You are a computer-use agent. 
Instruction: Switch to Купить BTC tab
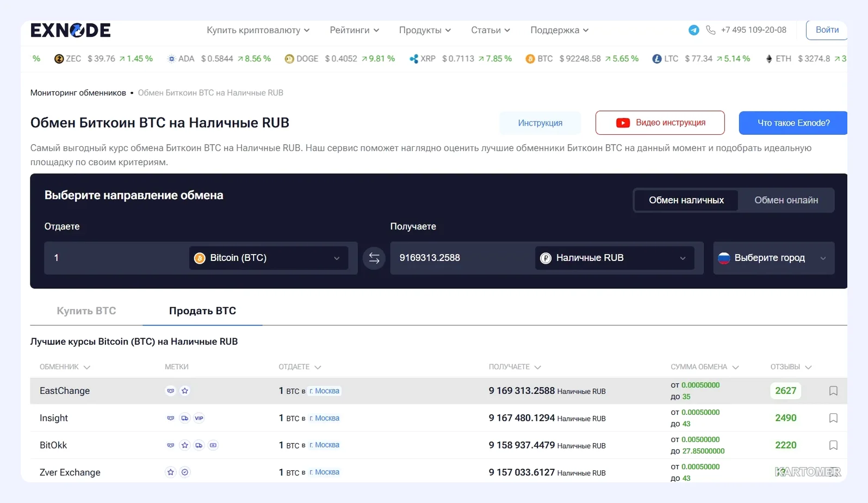(x=86, y=311)
